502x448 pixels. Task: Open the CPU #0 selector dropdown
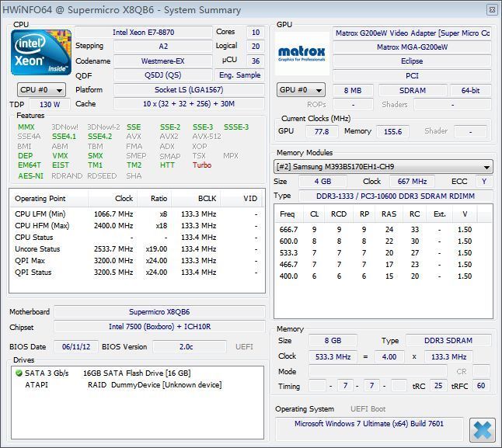click(x=41, y=90)
